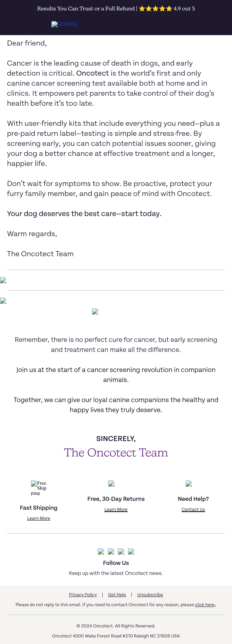The width and height of the screenshot is (232, 644).
Task: Click 'The Oncotect Team' purple signature text
Action: click(116, 452)
